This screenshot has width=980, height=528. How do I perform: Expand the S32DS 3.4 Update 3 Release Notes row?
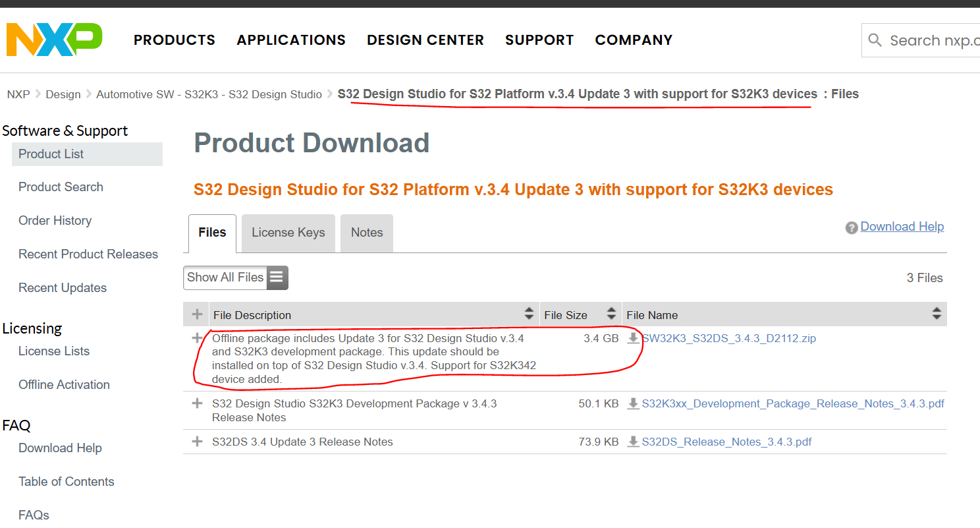tap(196, 442)
